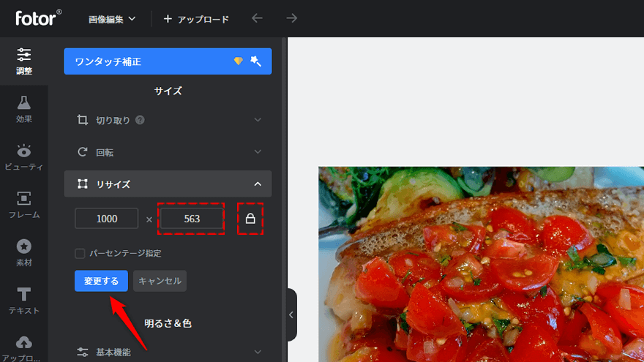Click the 基本機能 sliders icon
The image size is (644, 362).
(x=83, y=352)
